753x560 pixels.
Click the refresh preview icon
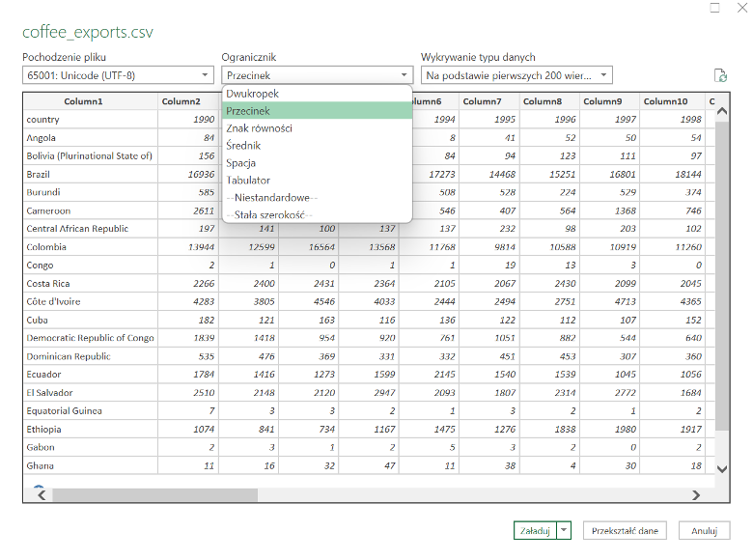pos(719,75)
